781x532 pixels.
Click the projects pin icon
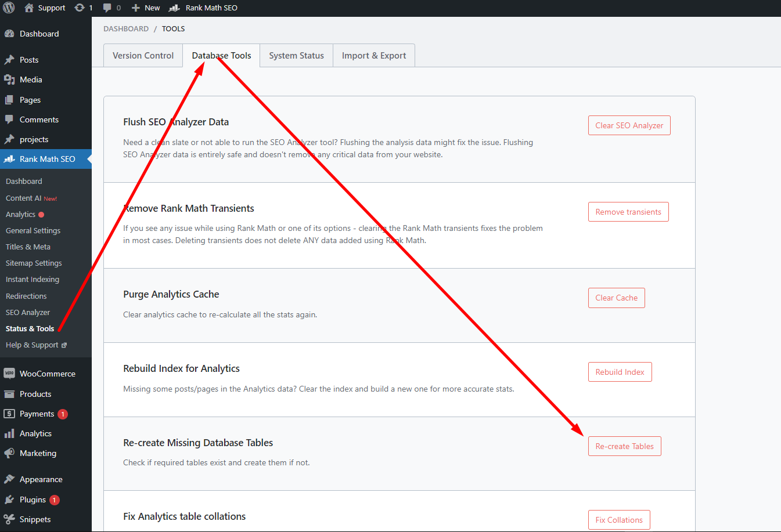9,139
